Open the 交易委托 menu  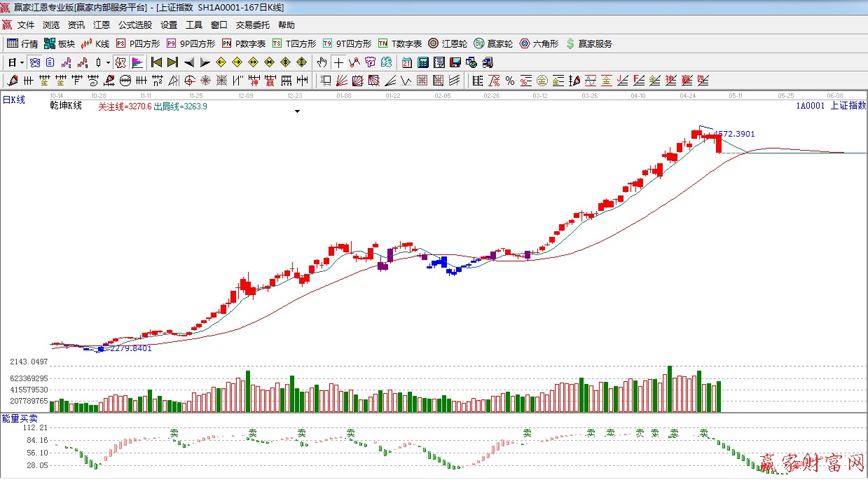coord(252,25)
